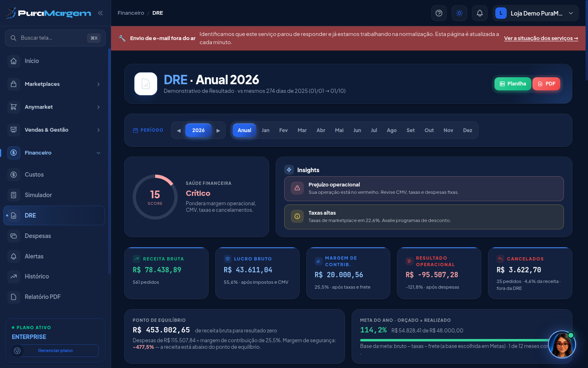Screen dimensions: 588x368
Task: Export the Planilha spreadsheet
Action: (x=512, y=84)
